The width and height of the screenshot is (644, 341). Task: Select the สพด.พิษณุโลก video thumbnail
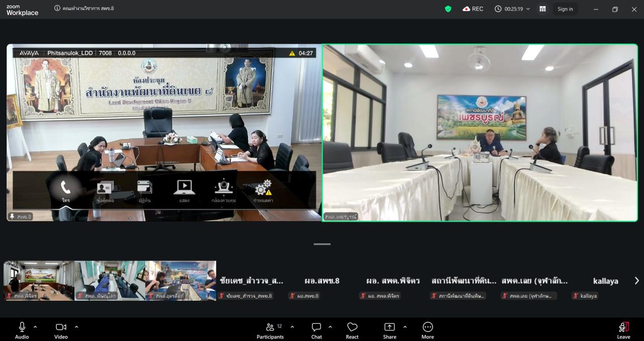point(110,281)
